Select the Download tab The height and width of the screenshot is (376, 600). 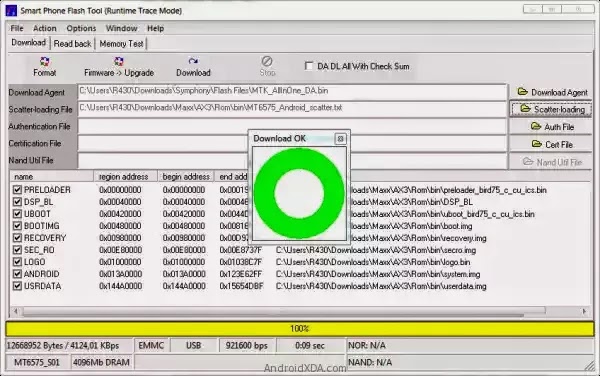coord(29,42)
